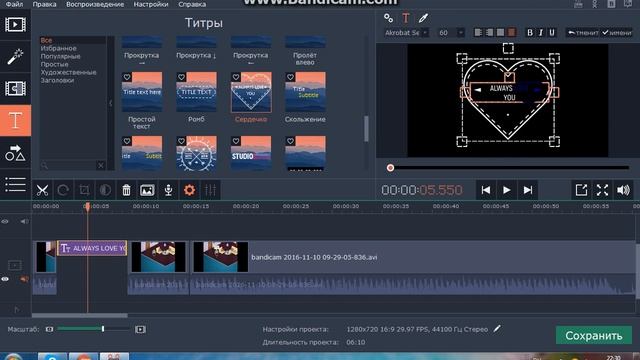Toggle video track visibility eye
The width and height of the screenshot is (640, 360).
[5, 279]
